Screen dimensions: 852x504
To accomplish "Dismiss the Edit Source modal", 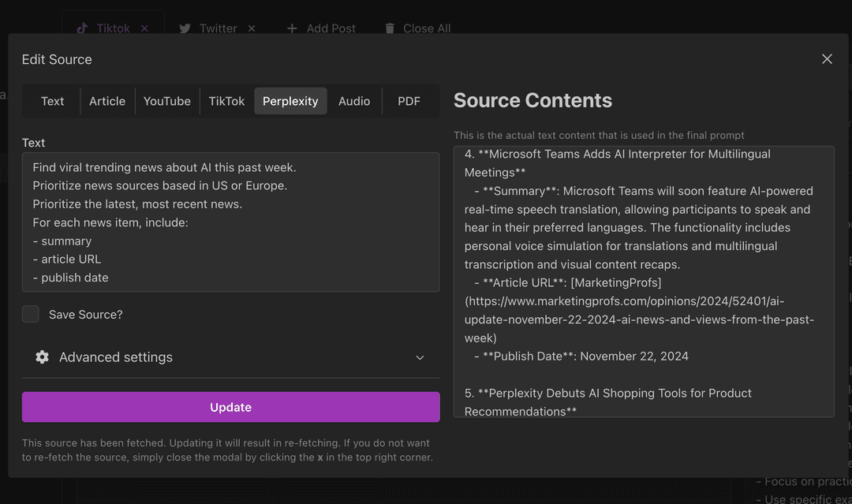I will tap(827, 58).
